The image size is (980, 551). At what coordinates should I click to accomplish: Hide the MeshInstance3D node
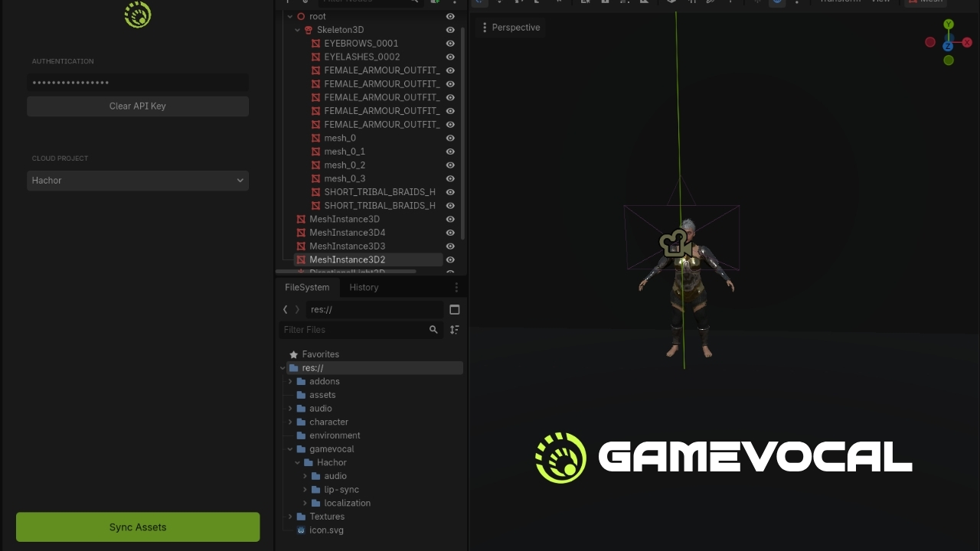point(450,220)
